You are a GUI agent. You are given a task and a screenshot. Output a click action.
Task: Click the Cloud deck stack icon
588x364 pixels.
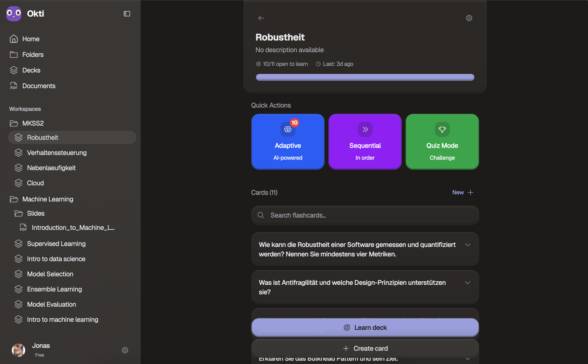(19, 183)
